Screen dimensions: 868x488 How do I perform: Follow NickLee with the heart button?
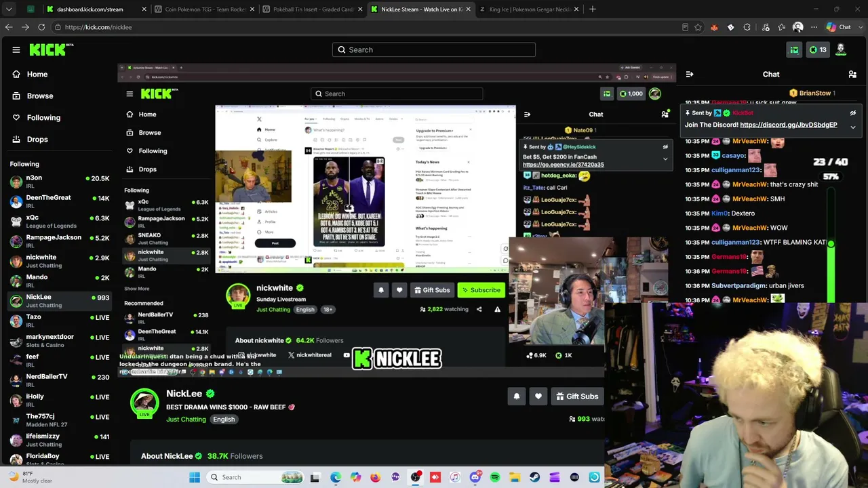click(x=538, y=396)
